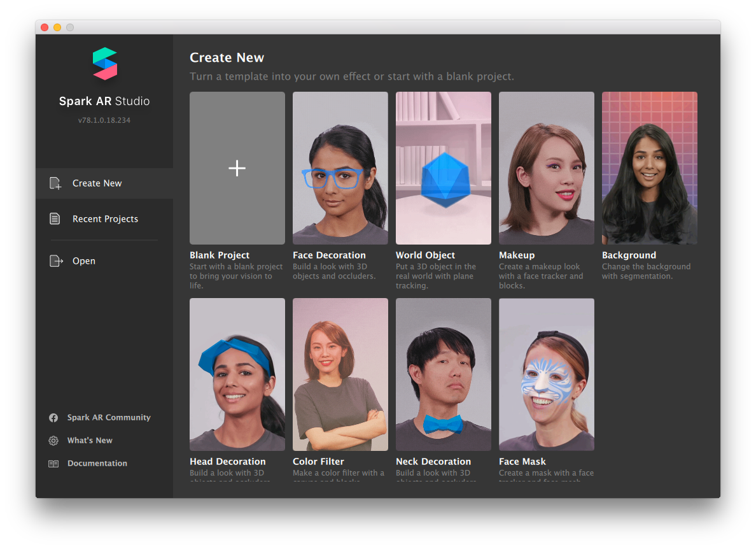Image resolution: width=756 pixels, height=549 pixels.
Task: Click the Open file arrow icon
Action: (x=56, y=261)
